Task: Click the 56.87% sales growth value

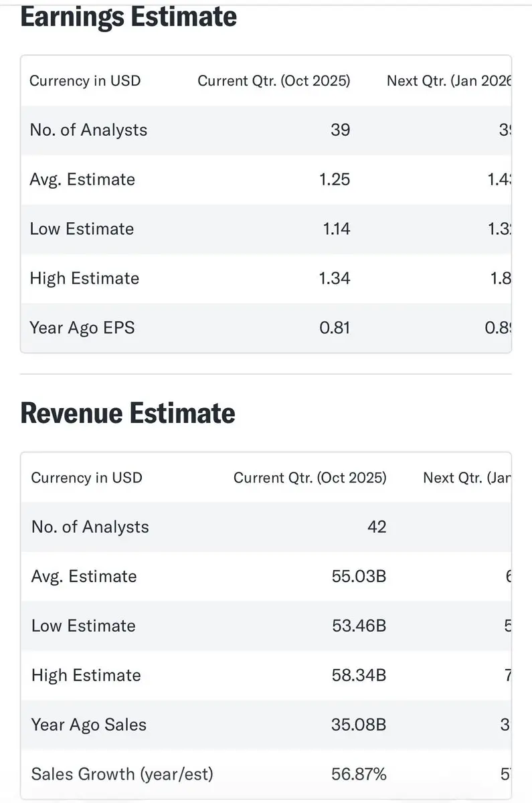Action: coord(359,774)
